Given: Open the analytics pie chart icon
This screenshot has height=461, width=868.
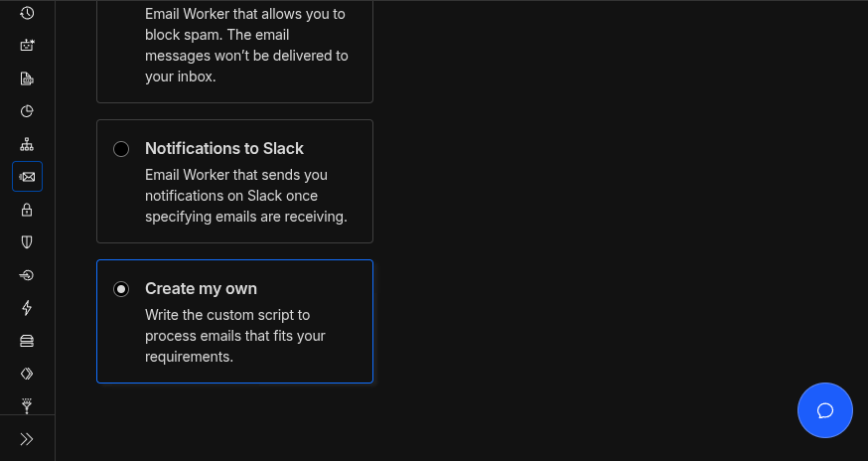Looking at the screenshot, I should click(27, 111).
